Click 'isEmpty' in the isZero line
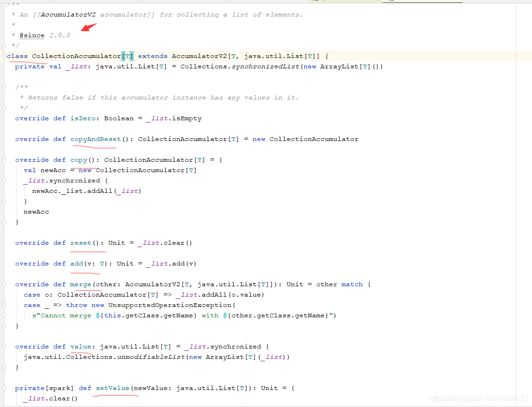Image resolution: width=532 pixels, height=407 pixels. pos(187,118)
